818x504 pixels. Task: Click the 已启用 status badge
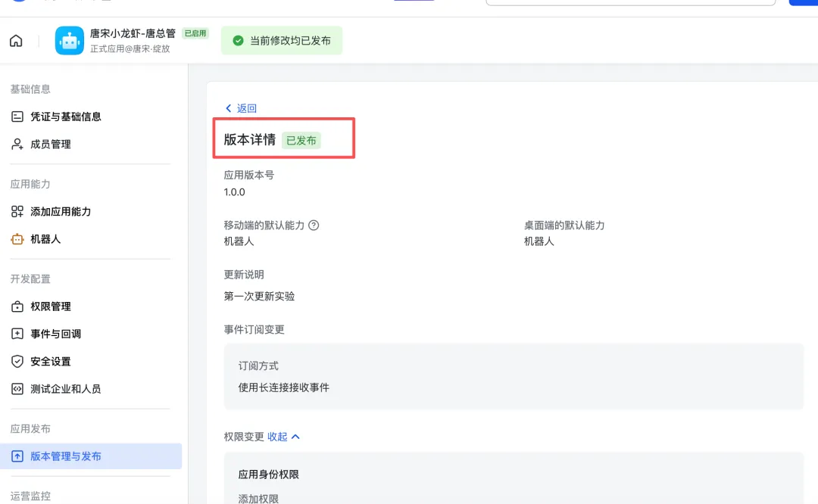[x=195, y=33]
